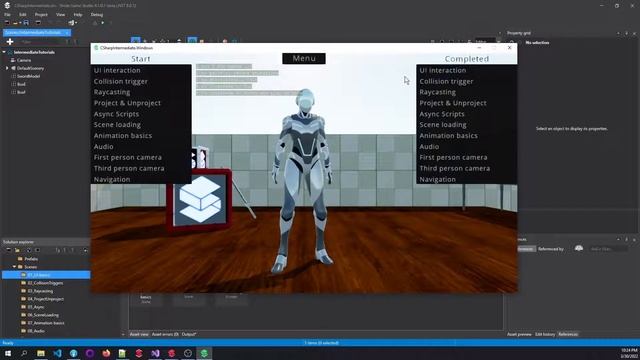Start the Project & Unproject tutorial
The image size is (640, 360).
point(127,103)
